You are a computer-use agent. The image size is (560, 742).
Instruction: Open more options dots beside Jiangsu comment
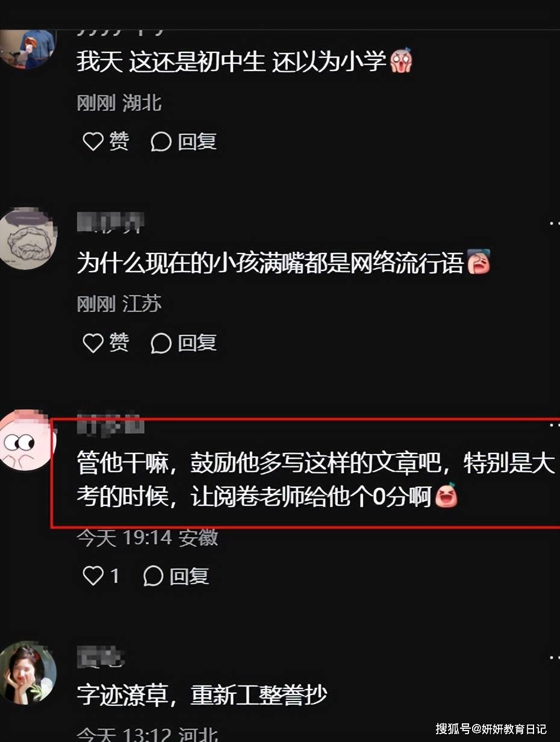pos(554,223)
